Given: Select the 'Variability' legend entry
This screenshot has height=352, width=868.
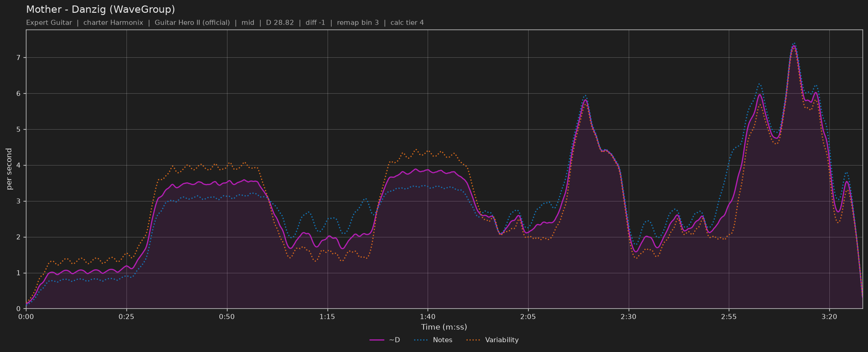Looking at the screenshot, I should (492, 340).
